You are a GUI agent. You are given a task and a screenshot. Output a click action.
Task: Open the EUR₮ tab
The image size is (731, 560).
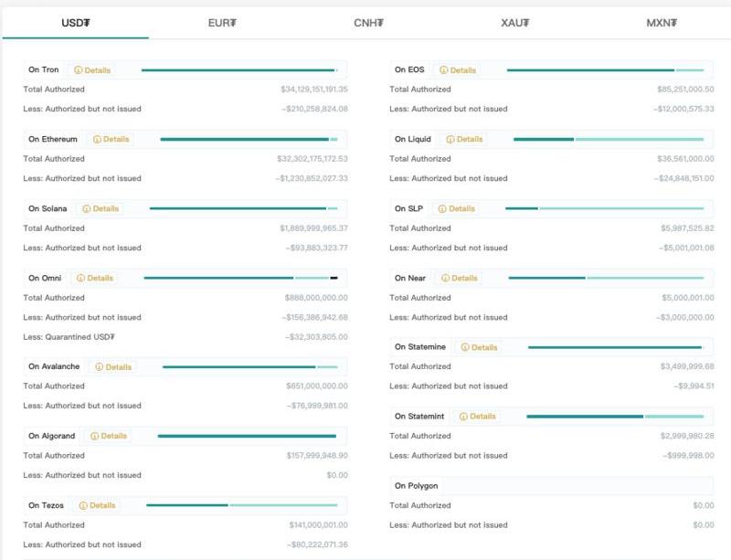222,23
